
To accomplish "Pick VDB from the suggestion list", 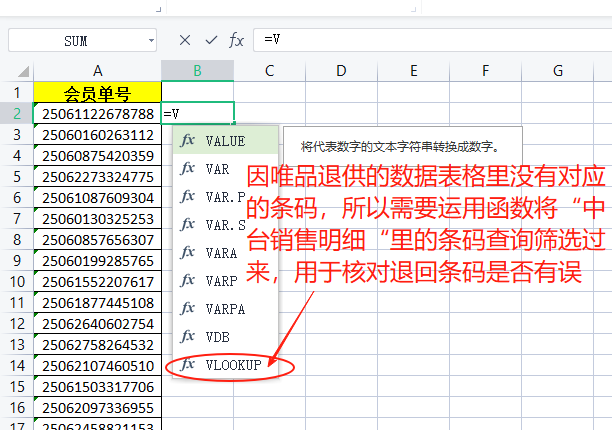I will 217,337.
